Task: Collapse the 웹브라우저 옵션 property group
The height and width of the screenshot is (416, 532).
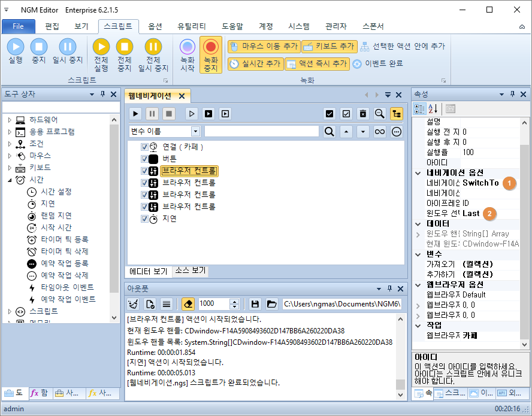Action: point(418,285)
